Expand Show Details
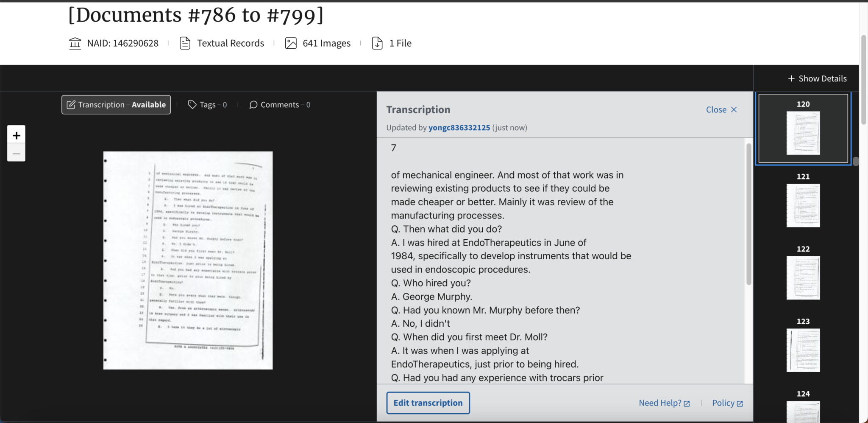 point(817,78)
